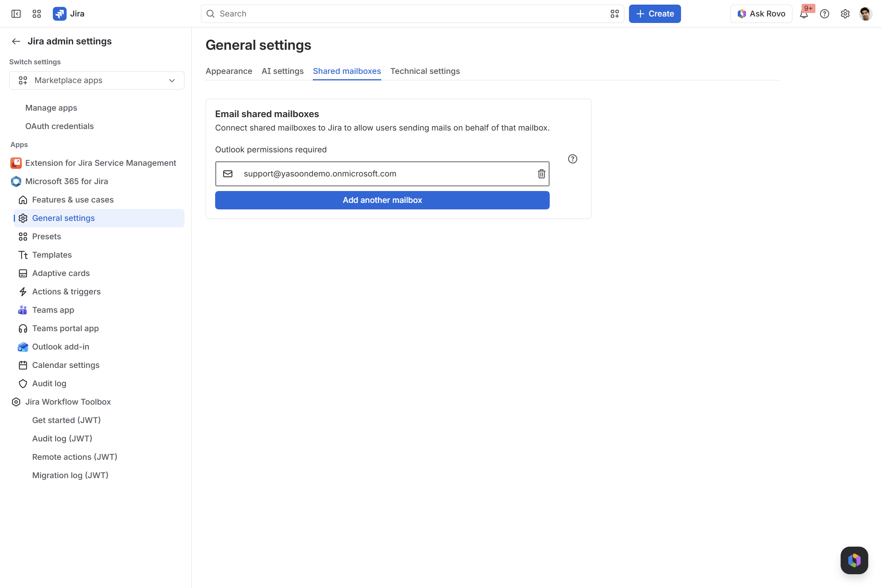Focus the Search input field
The width and height of the screenshot is (882, 588).
pos(413,14)
